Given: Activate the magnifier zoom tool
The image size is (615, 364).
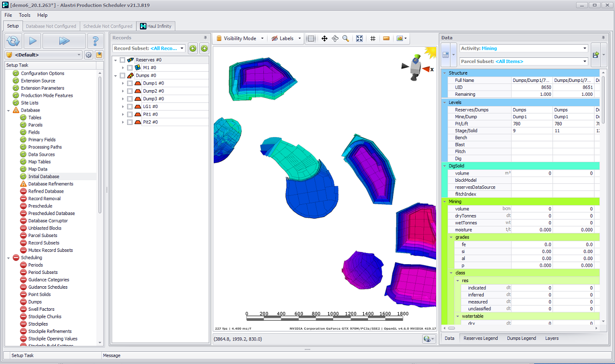Looking at the screenshot, I should point(346,38).
